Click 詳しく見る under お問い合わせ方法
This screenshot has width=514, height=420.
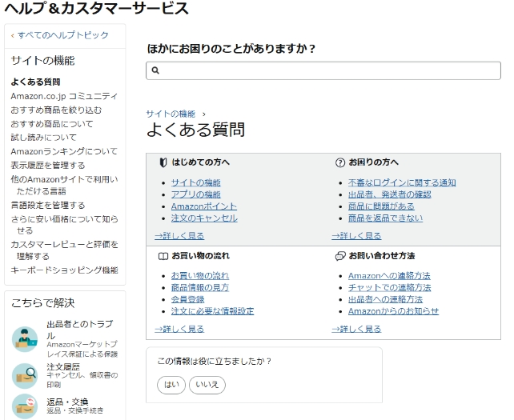(356, 329)
